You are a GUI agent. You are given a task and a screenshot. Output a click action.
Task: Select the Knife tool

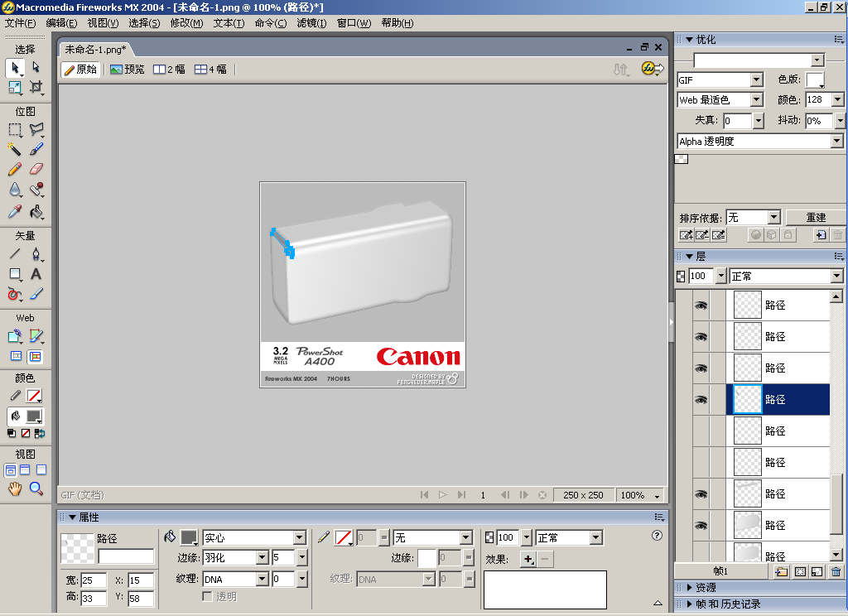point(36,294)
